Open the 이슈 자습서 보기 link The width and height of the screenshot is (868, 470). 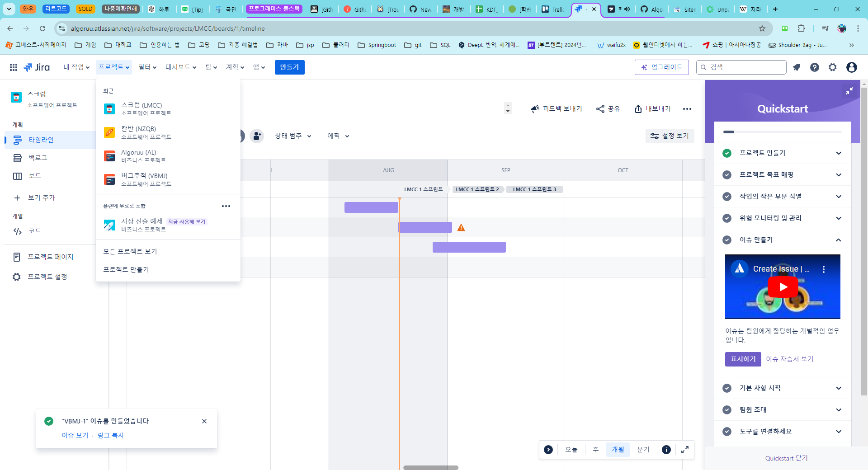coord(789,359)
